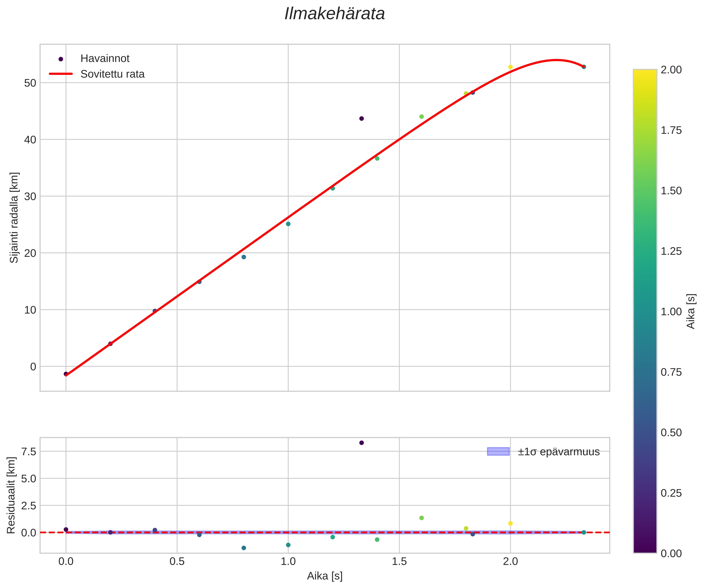Click the Sijainti radalla [km] axis label

point(14,218)
